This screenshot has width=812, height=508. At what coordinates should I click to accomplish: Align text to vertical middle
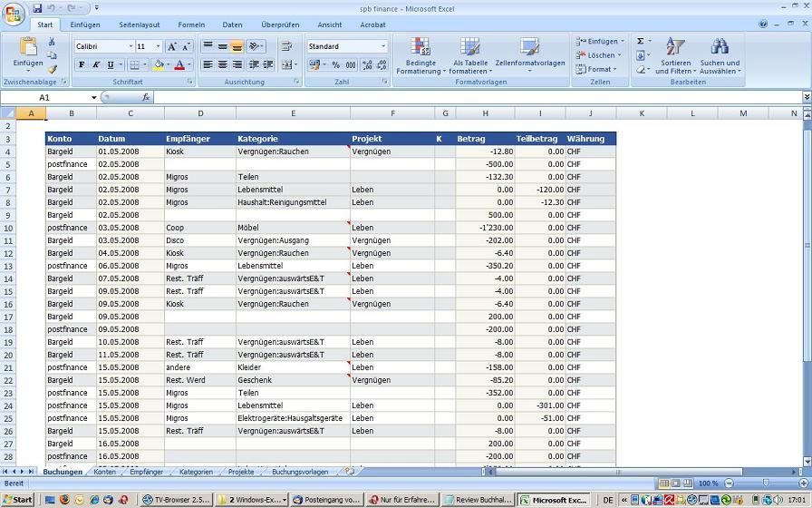(223, 46)
